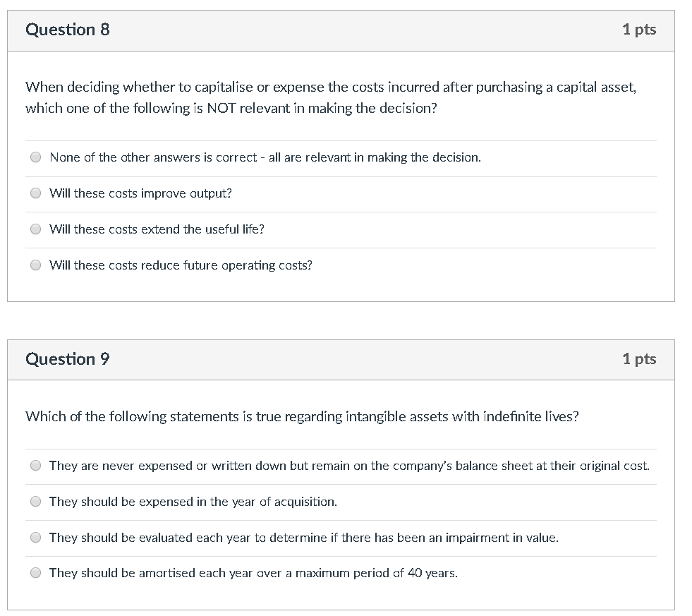The image size is (692, 616).
Task: Select 'They should be evaluated each year' option
Action: 35,537
